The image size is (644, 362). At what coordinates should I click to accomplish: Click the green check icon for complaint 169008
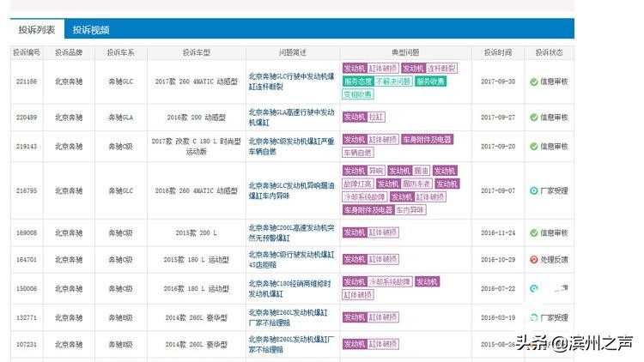(x=533, y=232)
